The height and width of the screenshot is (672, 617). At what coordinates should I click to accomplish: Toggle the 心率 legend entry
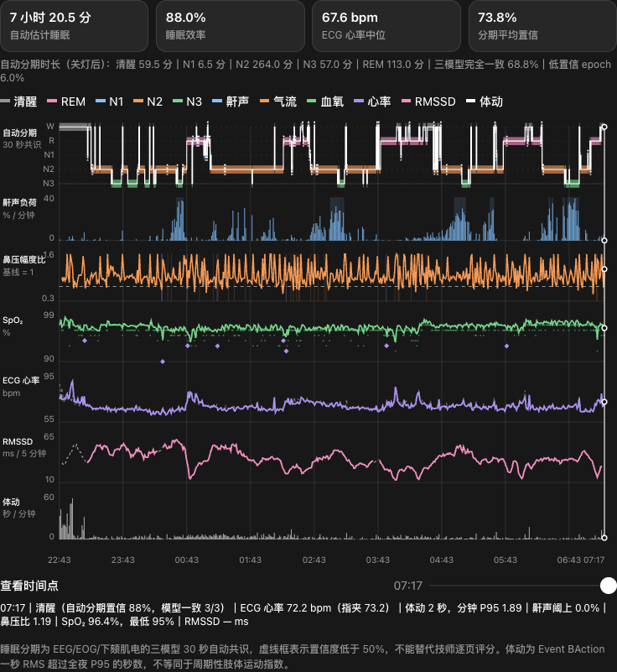373,102
